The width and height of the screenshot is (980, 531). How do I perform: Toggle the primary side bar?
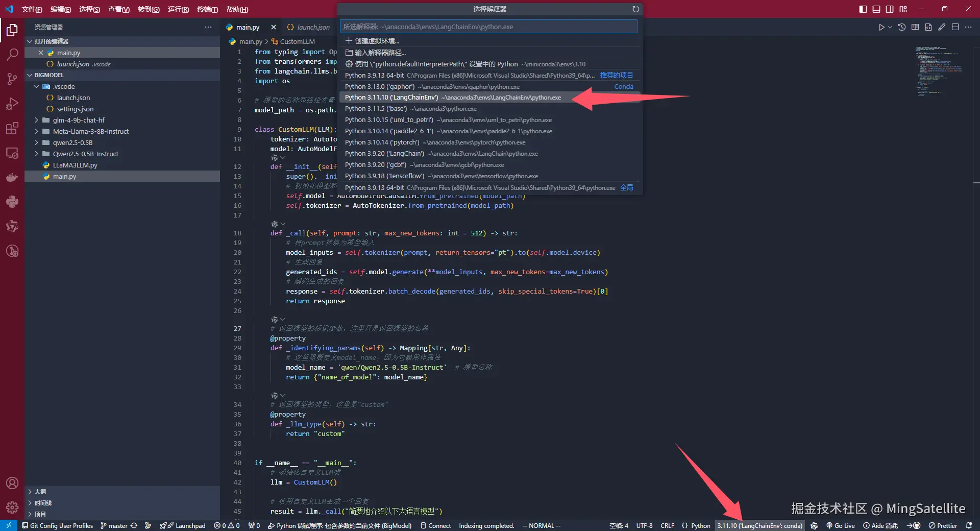point(863,9)
